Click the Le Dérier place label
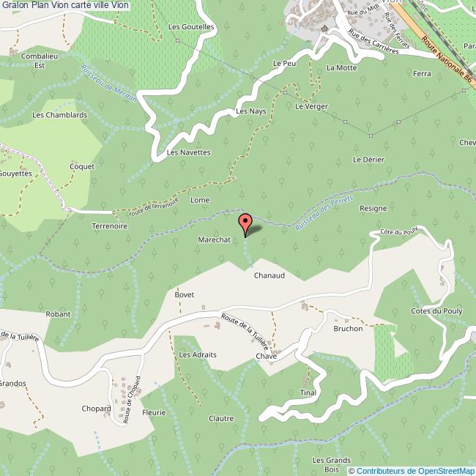The image size is (476, 476). [368, 160]
